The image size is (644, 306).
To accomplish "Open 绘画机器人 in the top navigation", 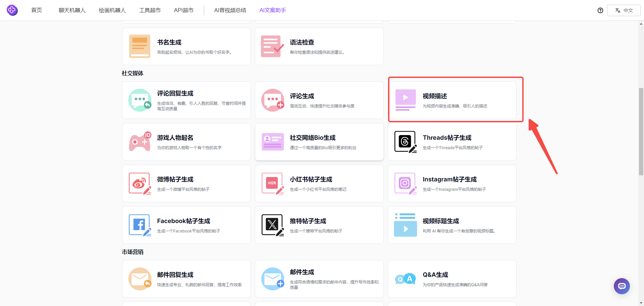I will point(112,10).
